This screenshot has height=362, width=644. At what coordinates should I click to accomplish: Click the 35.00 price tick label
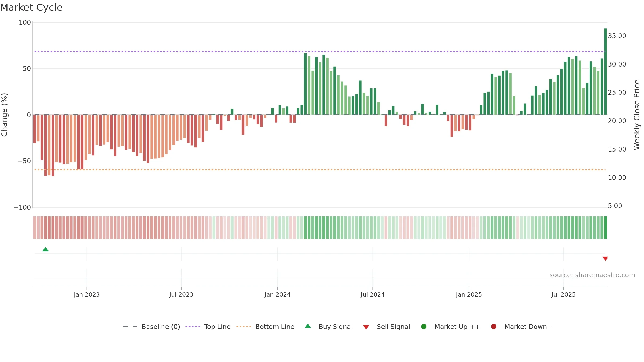click(617, 36)
